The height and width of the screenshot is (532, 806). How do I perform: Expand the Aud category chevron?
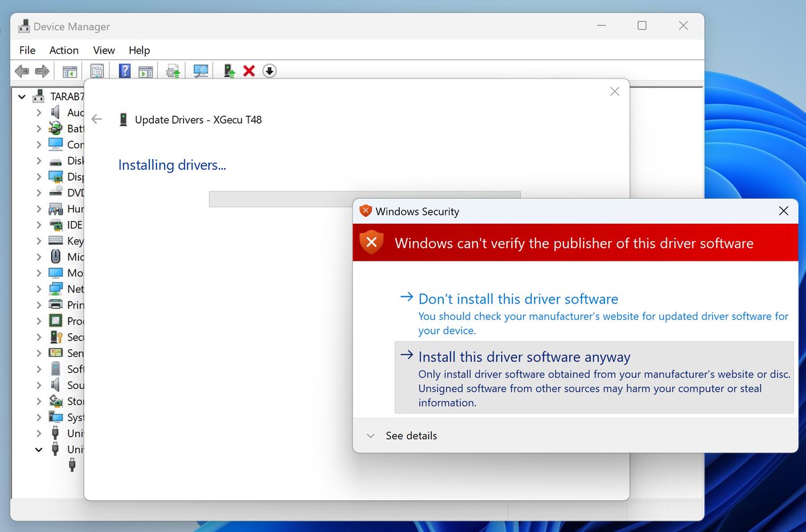coord(39,112)
